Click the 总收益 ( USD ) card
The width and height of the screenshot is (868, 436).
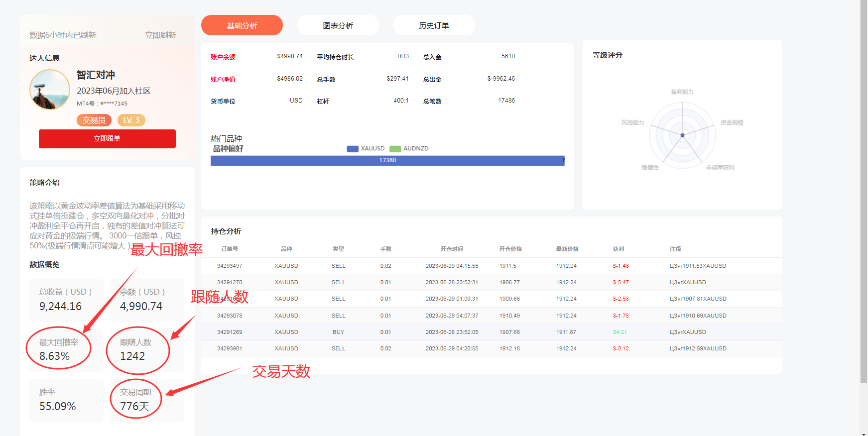(x=66, y=300)
